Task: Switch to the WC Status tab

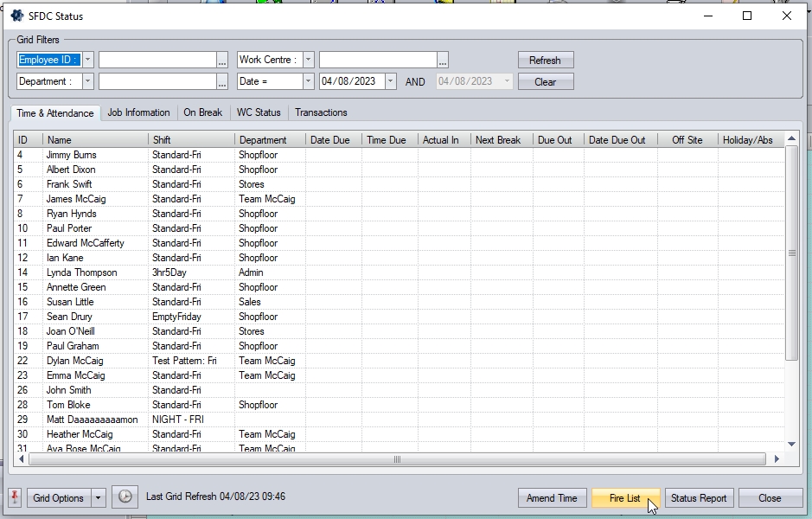Action: (259, 112)
